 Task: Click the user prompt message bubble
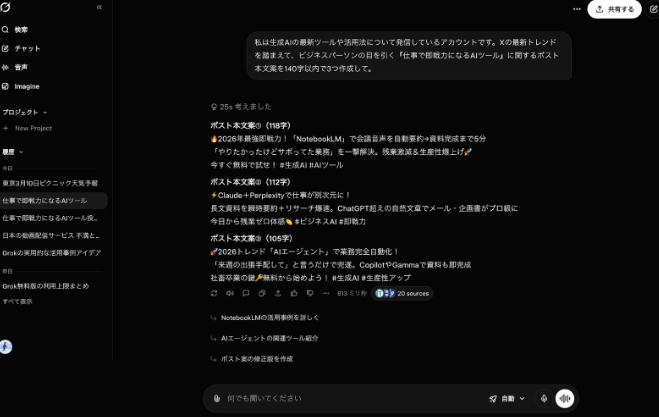pos(409,55)
